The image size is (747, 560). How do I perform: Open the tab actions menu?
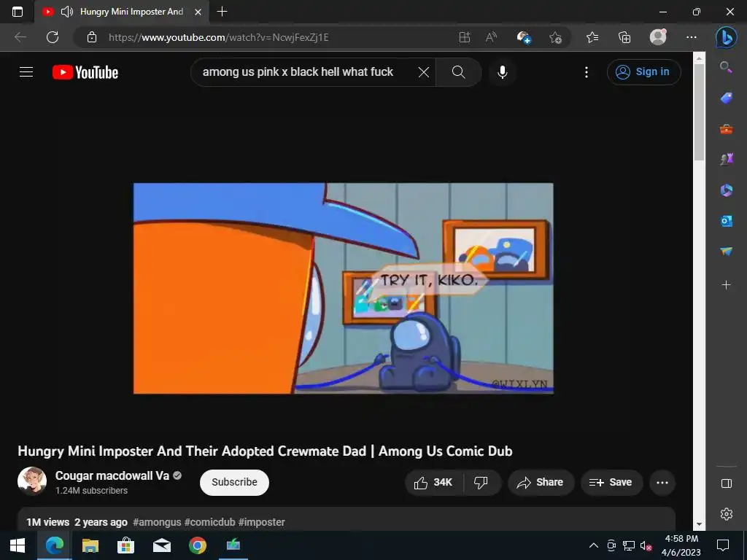click(18, 12)
